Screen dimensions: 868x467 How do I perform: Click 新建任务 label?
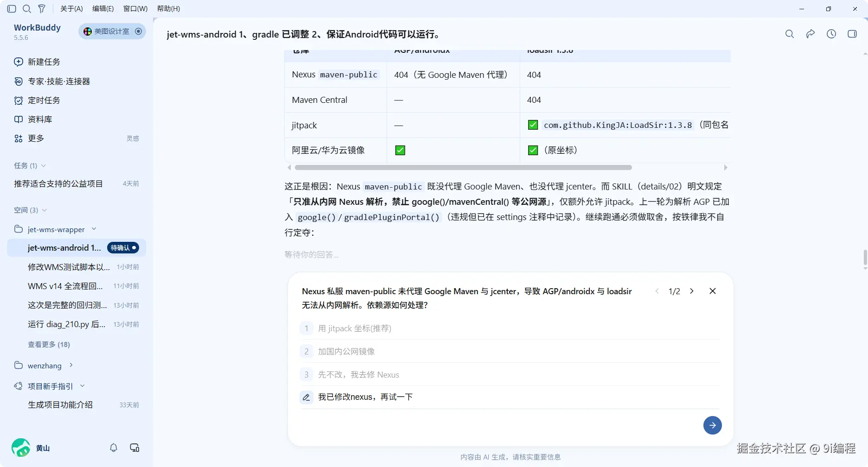[44, 62]
